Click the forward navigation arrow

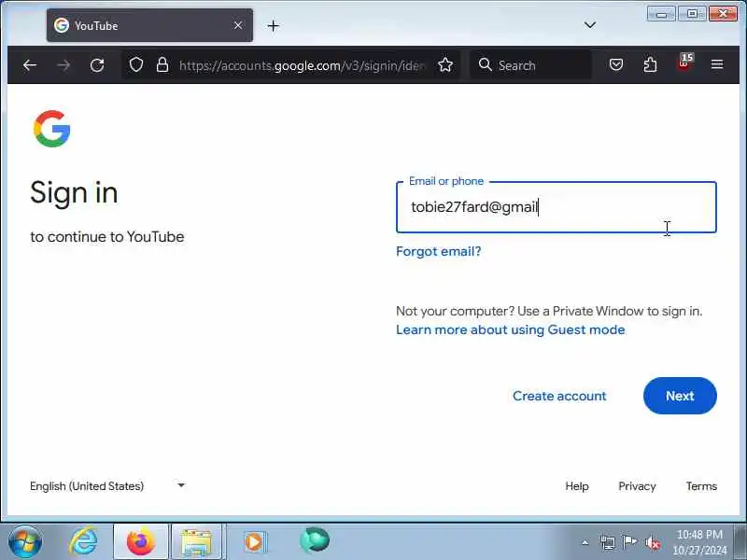pyautogui.click(x=63, y=65)
